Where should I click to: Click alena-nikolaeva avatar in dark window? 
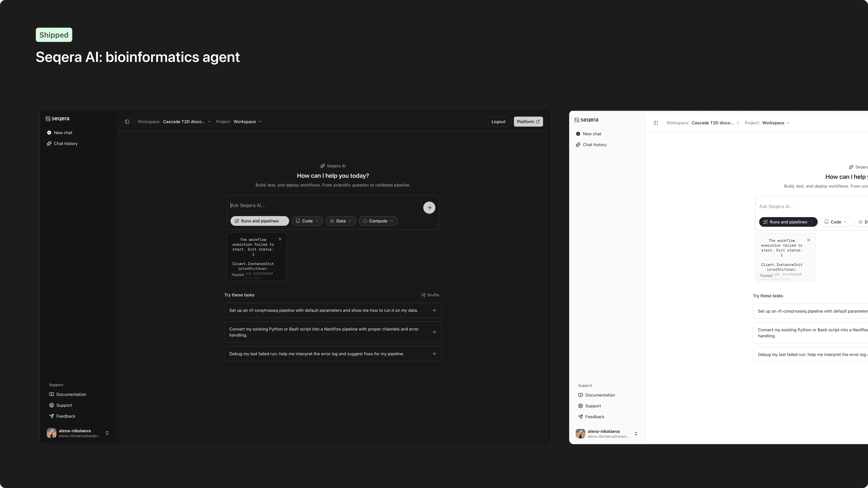[52, 433]
